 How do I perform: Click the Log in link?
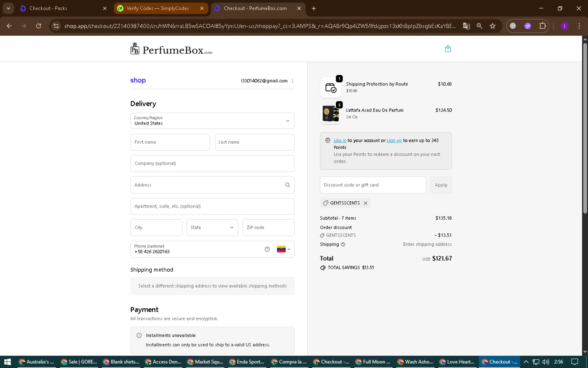pos(340,140)
